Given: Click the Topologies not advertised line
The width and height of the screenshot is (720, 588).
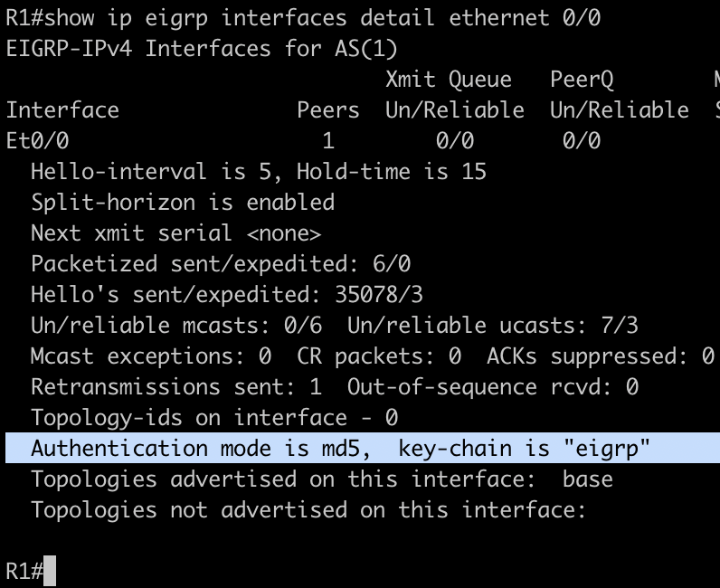Looking at the screenshot, I should pyautogui.click(x=308, y=509).
